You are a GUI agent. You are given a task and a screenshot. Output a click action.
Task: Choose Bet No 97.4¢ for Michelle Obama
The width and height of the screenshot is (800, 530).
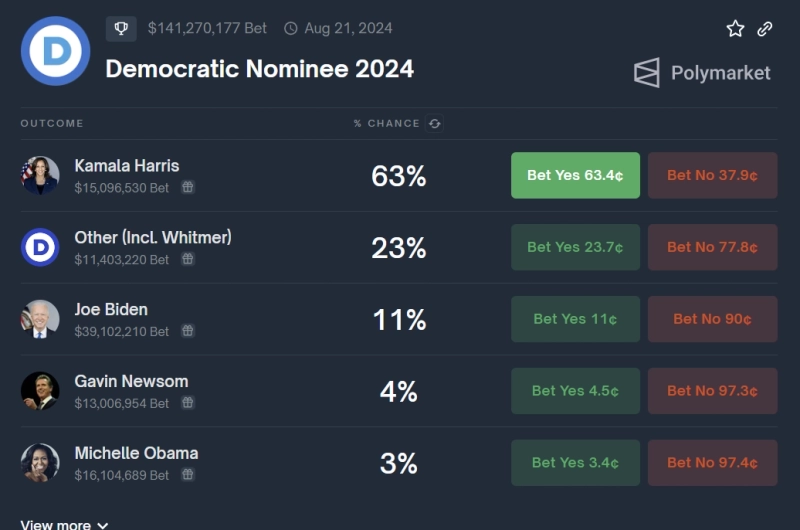712,463
